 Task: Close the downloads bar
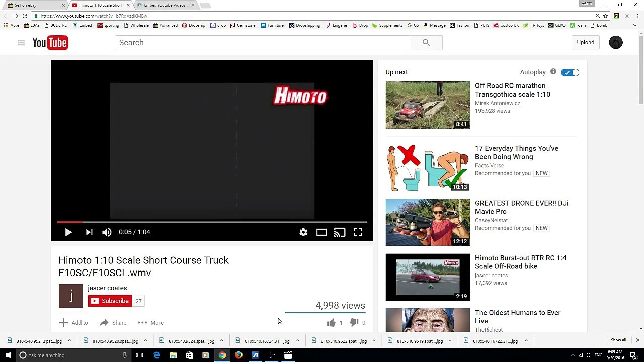(x=637, y=340)
